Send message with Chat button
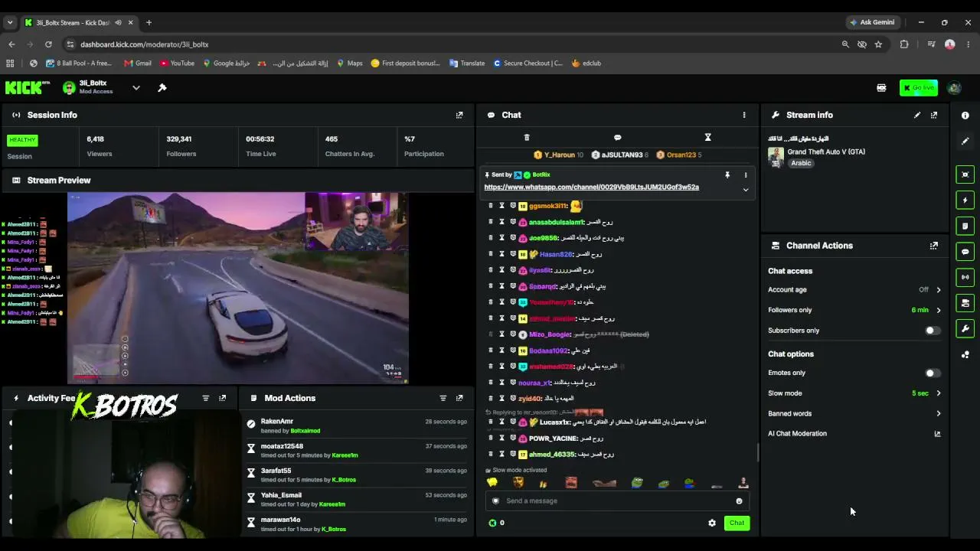The width and height of the screenshot is (980, 551). (737, 523)
